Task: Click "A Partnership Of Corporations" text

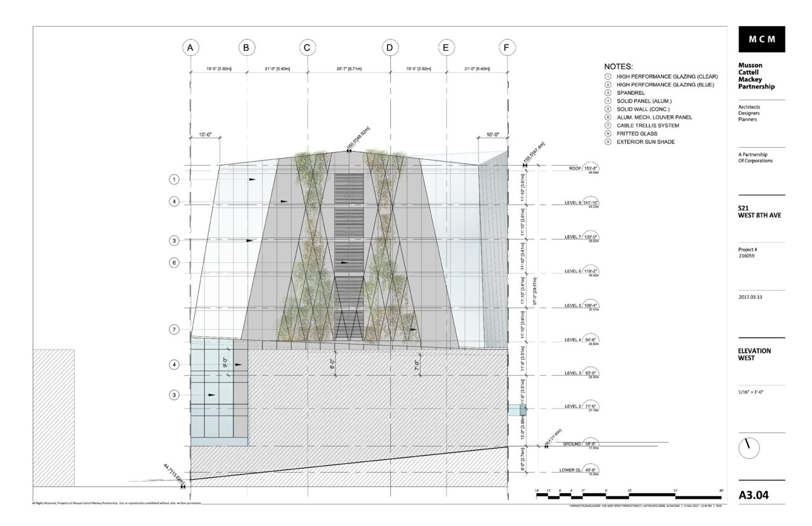Action: coord(756,157)
